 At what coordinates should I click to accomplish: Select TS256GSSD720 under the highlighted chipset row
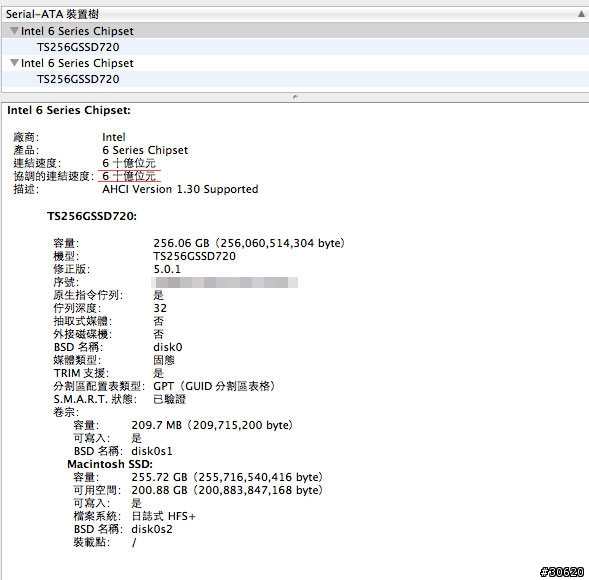(295, 47)
